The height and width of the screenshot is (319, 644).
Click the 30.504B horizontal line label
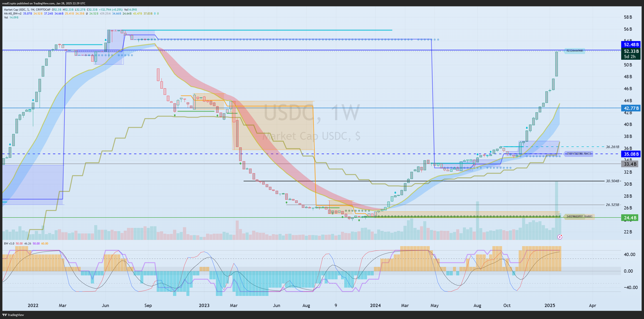(612, 181)
